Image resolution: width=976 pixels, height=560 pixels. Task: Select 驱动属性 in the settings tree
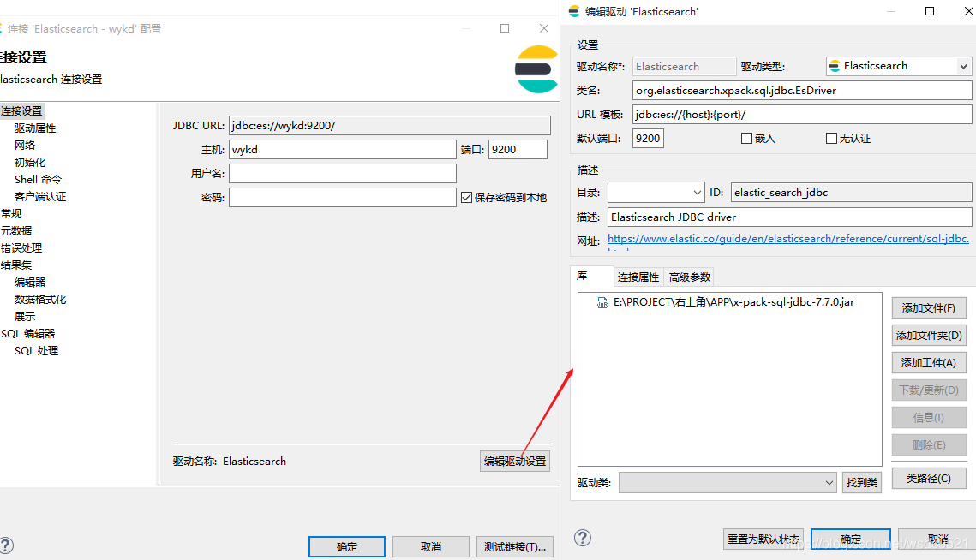pos(35,128)
